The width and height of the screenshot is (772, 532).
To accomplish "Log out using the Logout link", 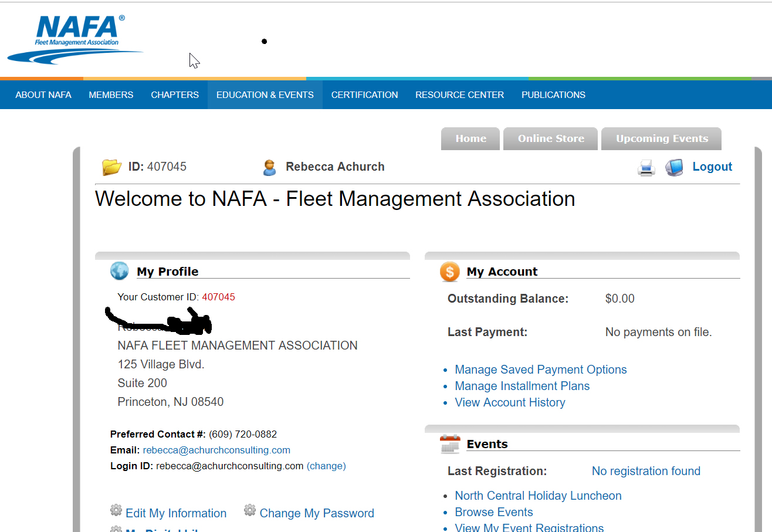I will pyautogui.click(x=712, y=167).
